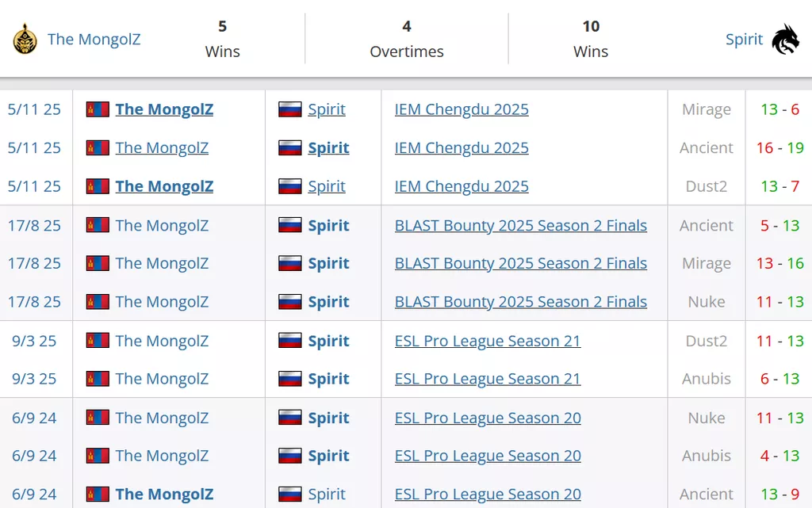The image size is (812, 508).
Task: Click the 16 - 19 score on Ancient
Action: click(x=780, y=148)
